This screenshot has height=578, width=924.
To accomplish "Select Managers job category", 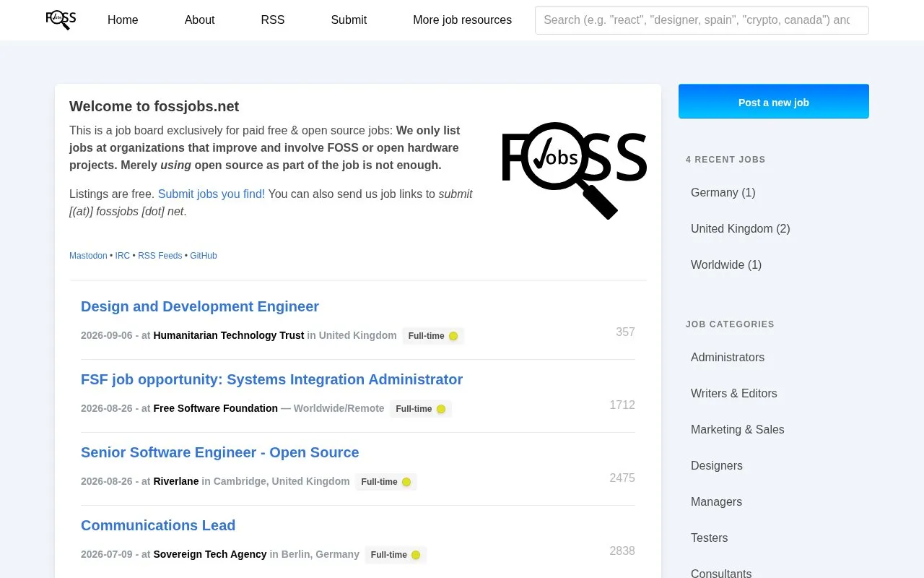I will coord(716,501).
